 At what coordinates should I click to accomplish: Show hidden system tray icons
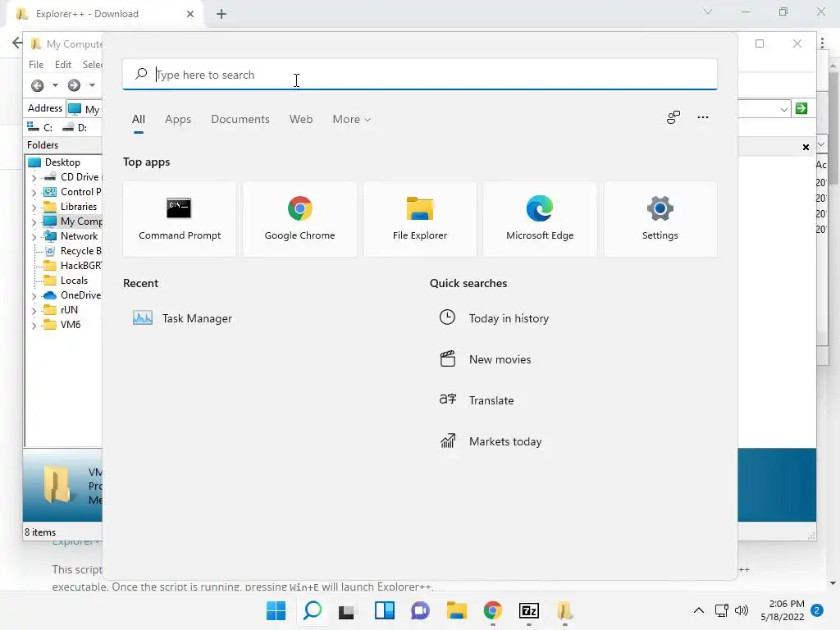(699, 610)
